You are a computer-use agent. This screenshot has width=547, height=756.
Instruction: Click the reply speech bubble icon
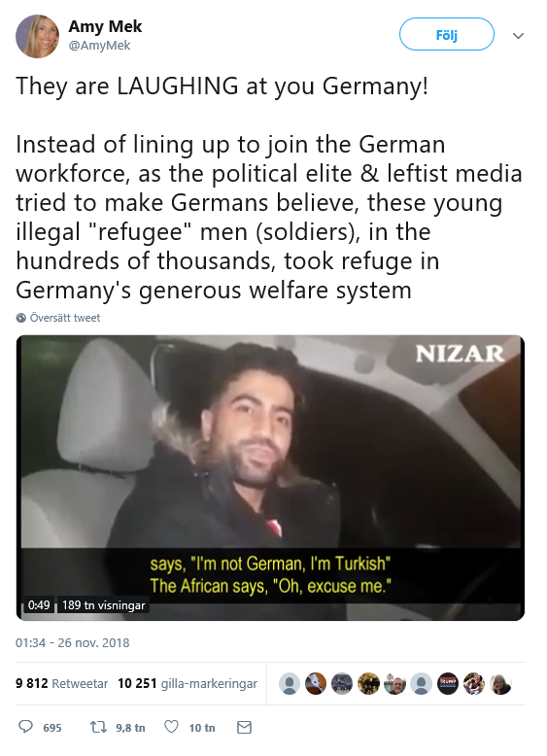click(x=25, y=727)
